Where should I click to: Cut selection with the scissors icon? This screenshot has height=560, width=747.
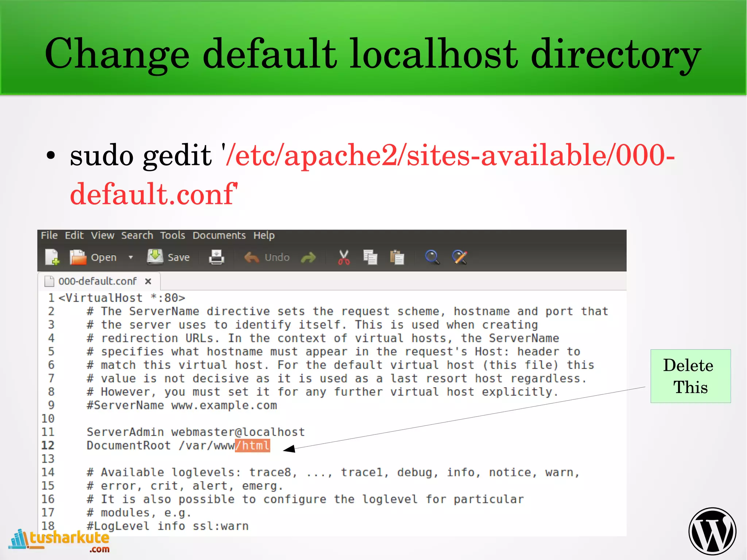pyautogui.click(x=344, y=257)
